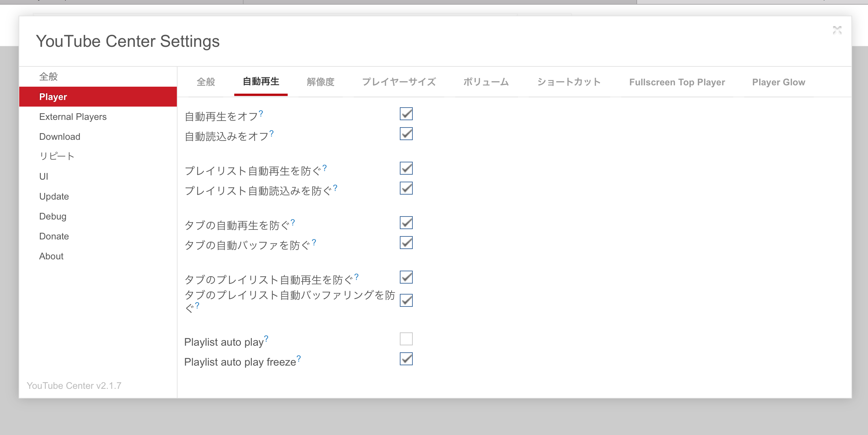Select the Player Glow tab
The image size is (868, 435).
[779, 82]
